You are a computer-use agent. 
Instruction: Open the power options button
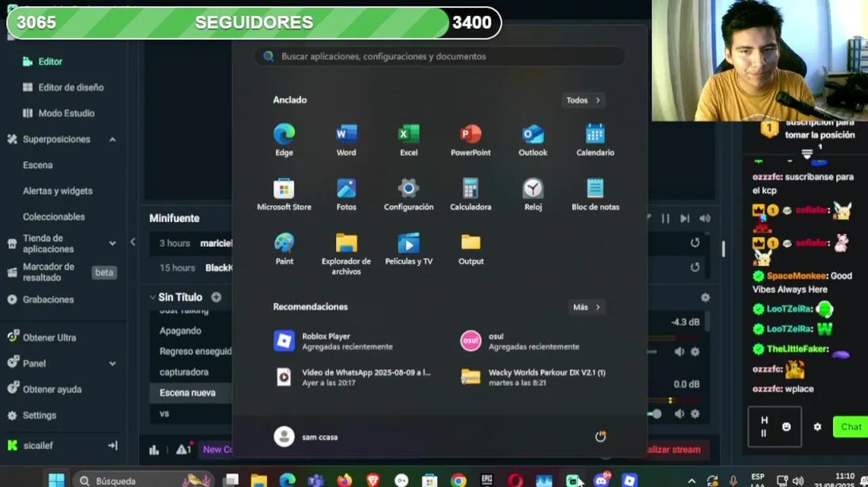(x=600, y=437)
